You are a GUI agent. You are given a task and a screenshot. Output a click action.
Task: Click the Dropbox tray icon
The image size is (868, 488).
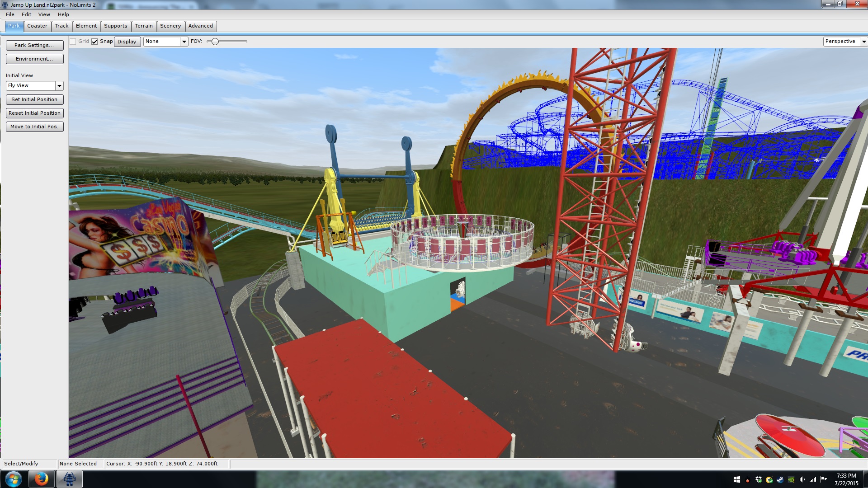(759, 479)
